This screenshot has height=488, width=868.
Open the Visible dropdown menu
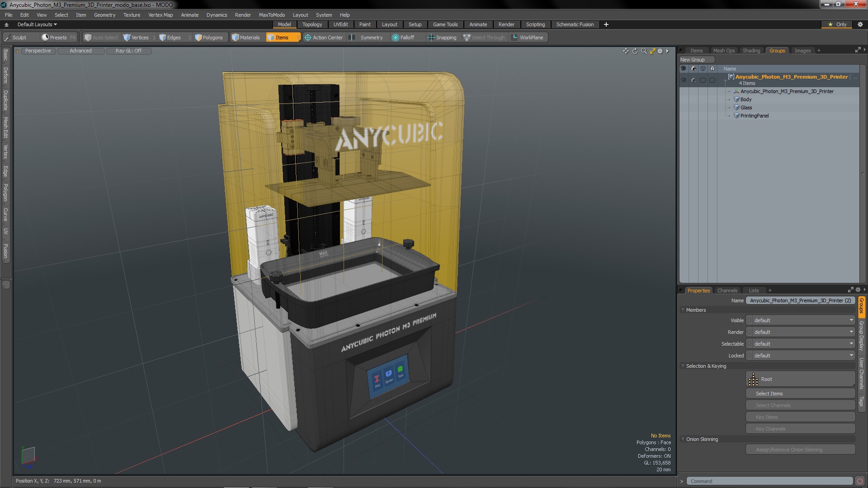[x=801, y=320]
